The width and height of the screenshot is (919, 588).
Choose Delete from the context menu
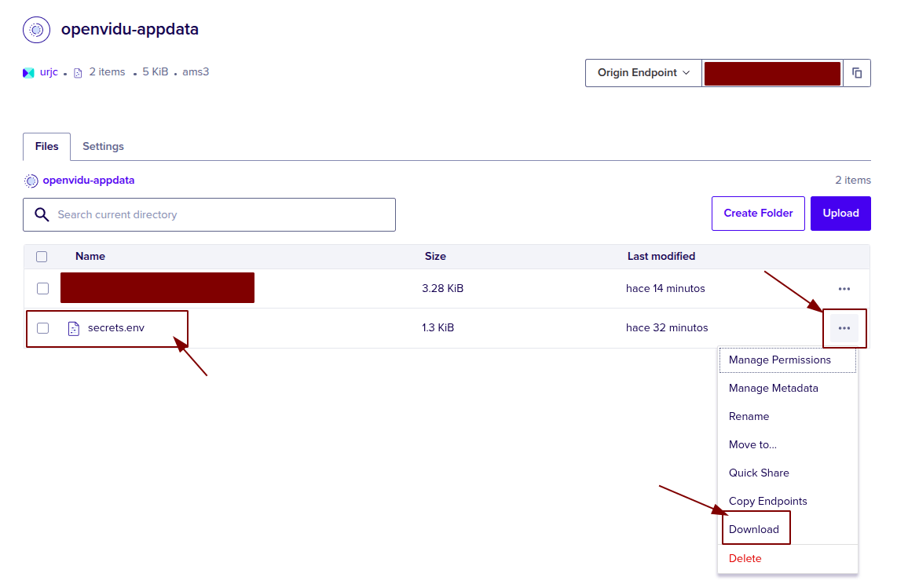pos(745,558)
